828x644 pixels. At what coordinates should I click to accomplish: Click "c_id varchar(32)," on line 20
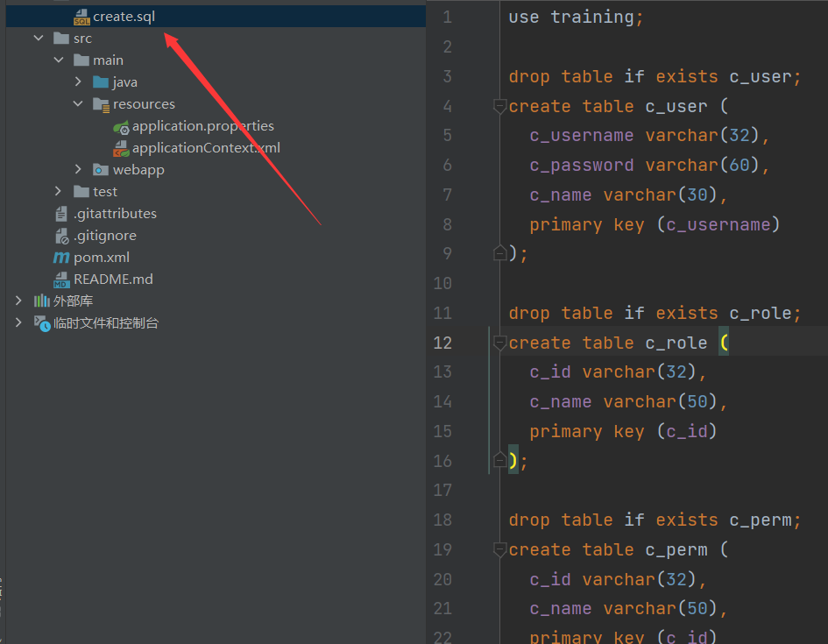[618, 580]
